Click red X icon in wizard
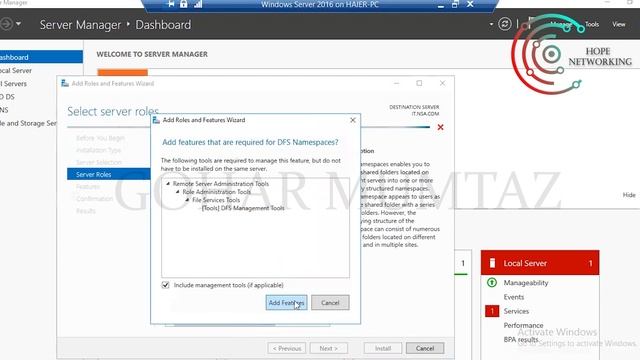 (x=440, y=127)
